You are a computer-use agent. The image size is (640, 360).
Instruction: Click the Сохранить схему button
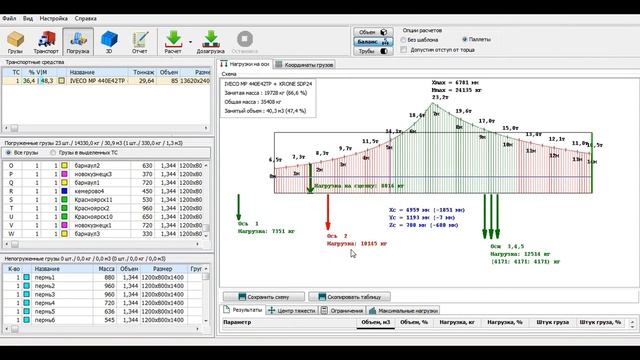(264, 297)
